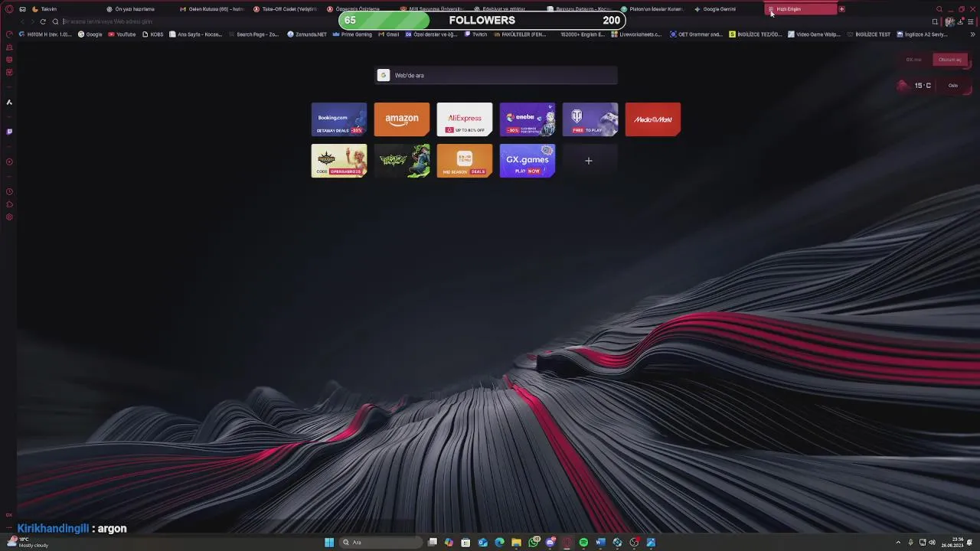
Task: Open the Eneba speed dial tile
Action: tap(528, 119)
